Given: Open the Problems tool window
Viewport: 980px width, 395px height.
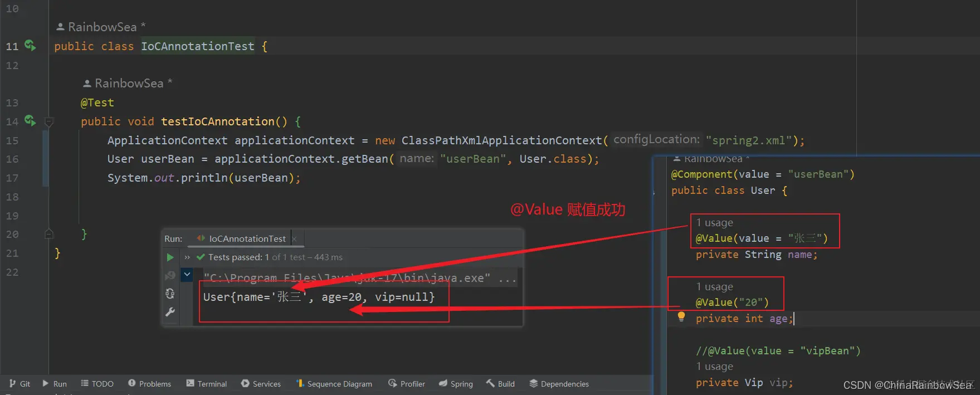Looking at the screenshot, I should [150, 384].
